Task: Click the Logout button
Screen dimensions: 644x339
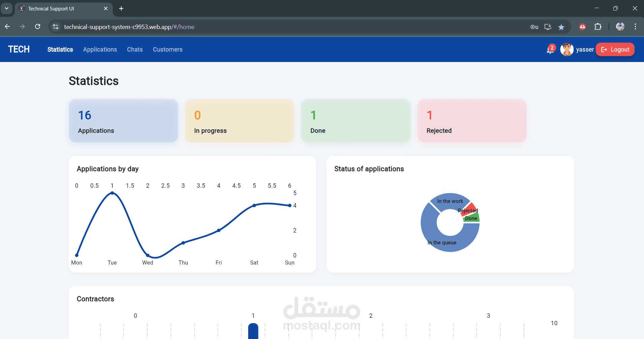Action: coord(615,50)
